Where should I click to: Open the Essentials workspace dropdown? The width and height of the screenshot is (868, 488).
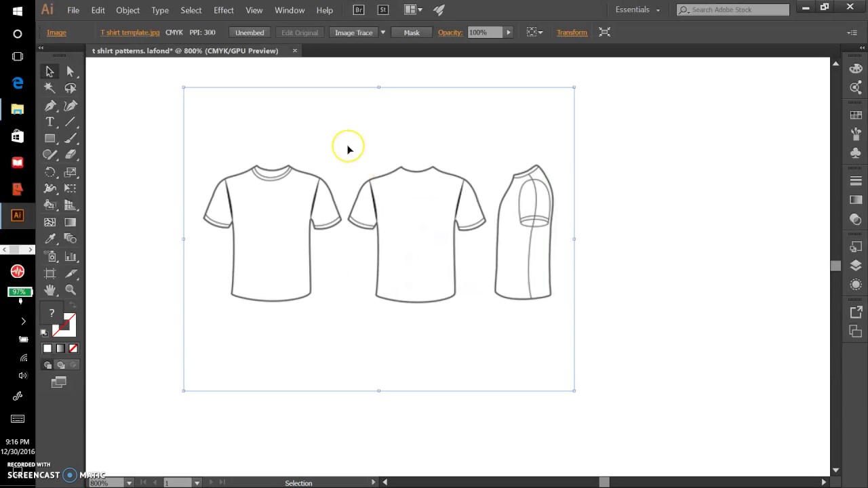pyautogui.click(x=637, y=10)
